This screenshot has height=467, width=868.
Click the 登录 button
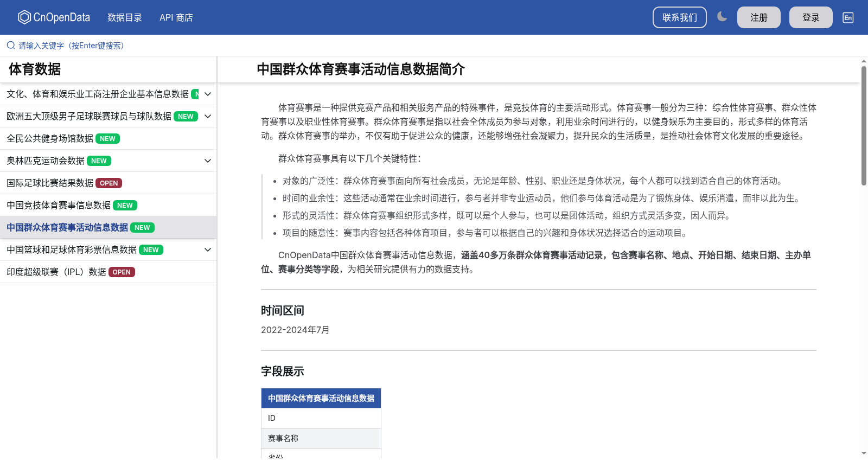[811, 17]
